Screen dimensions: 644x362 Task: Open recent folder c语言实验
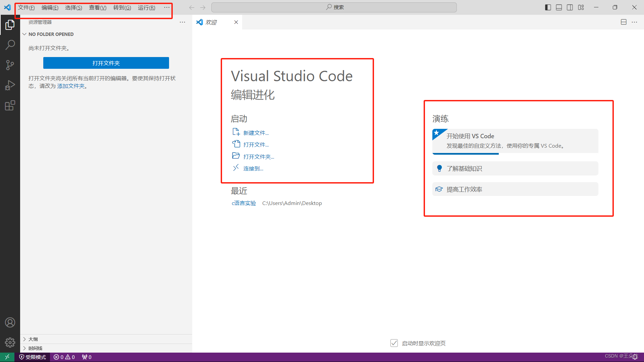pyautogui.click(x=244, y=203)
